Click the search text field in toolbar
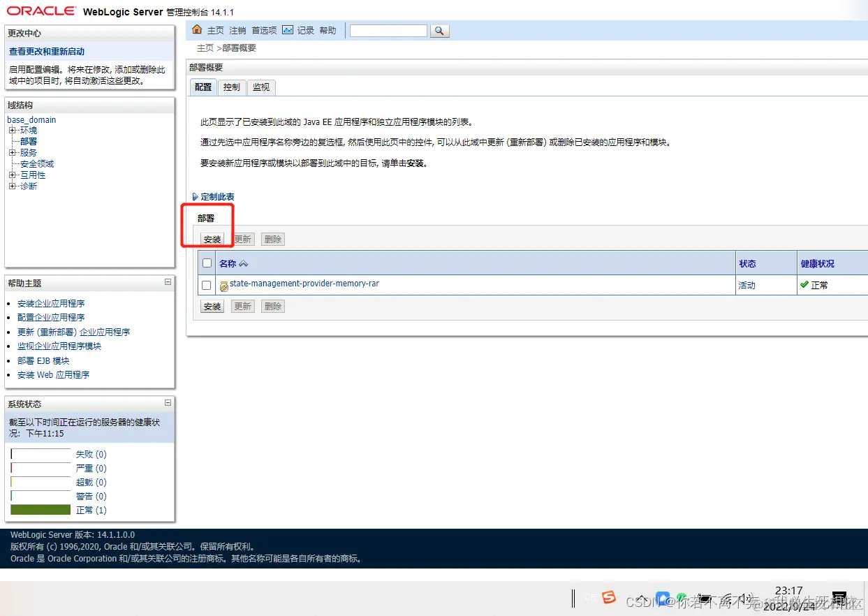Viewport: 868px width, 616px height. coord(388,31)
